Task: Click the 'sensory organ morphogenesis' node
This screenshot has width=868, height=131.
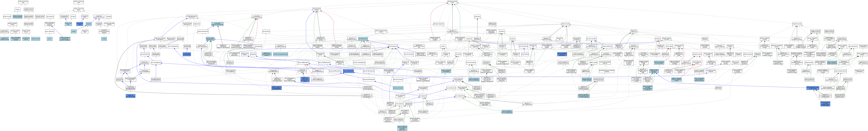Action: [x=156, y=54]
